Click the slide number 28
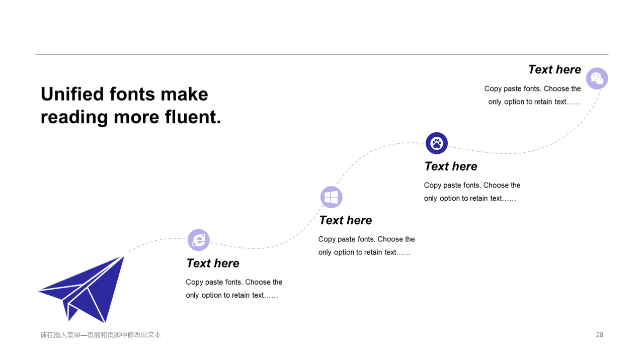 click(600, 335)
